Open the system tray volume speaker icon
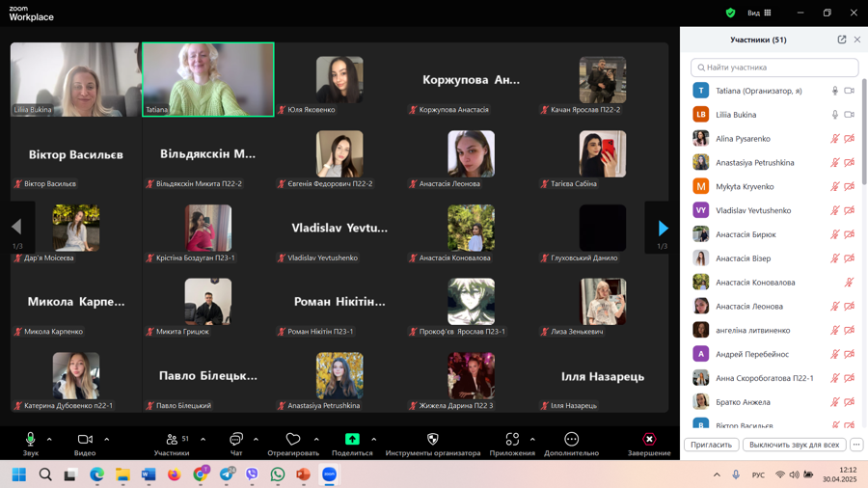 [x=795, y=474]
